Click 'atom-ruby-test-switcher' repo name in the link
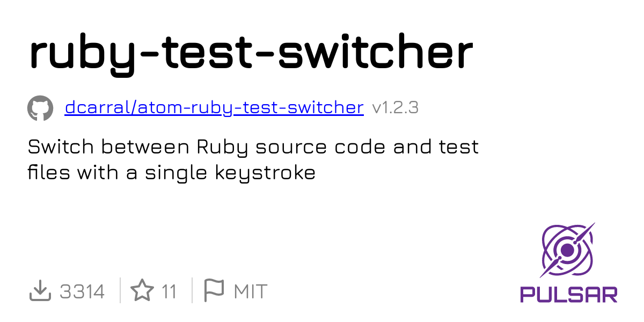The image size is (644, 322). click(x=251, y=108)
